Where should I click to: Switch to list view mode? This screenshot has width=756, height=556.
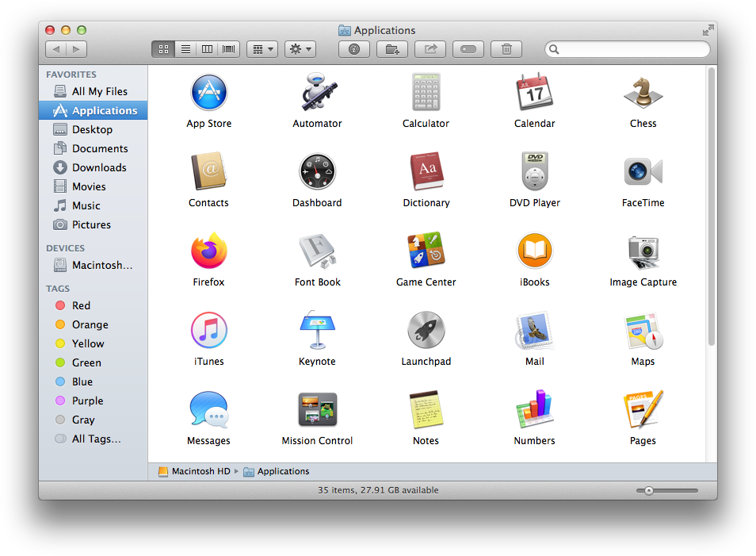pos(185,49)
